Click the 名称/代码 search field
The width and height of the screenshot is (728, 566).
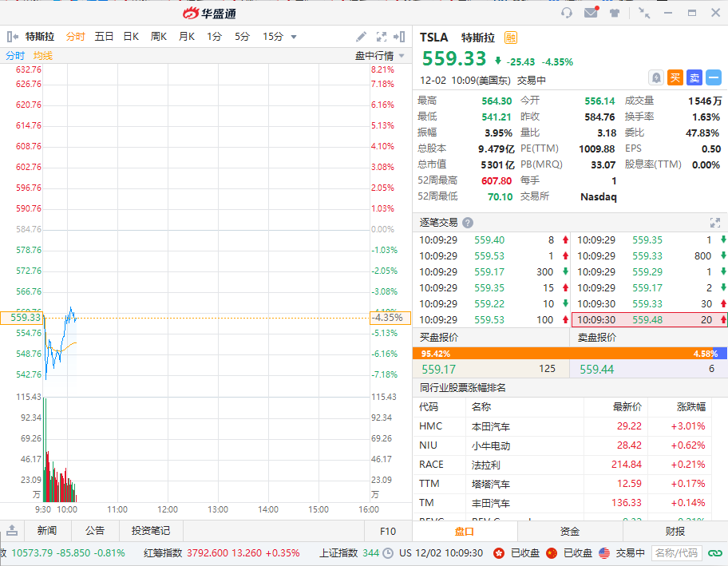[676, 552]
